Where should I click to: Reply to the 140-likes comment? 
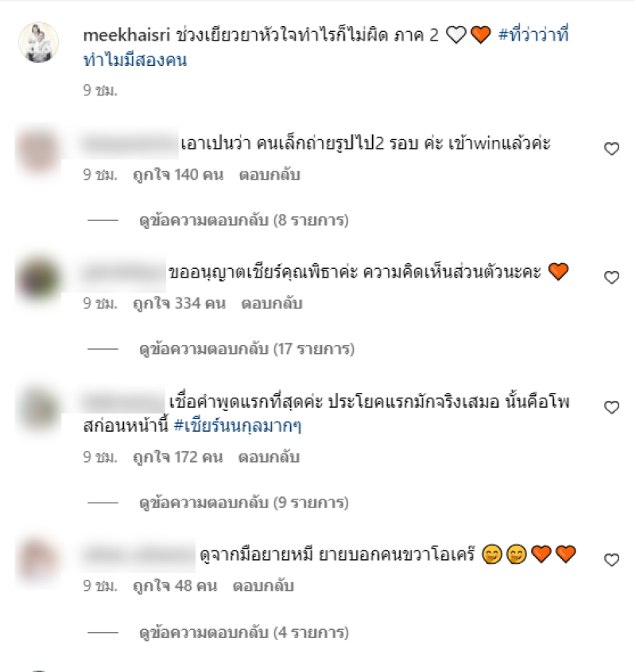270,175
